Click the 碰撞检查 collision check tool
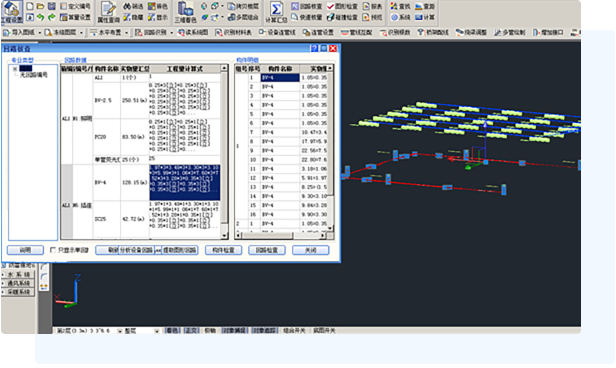The image size is (616, 368). point(342,17)
